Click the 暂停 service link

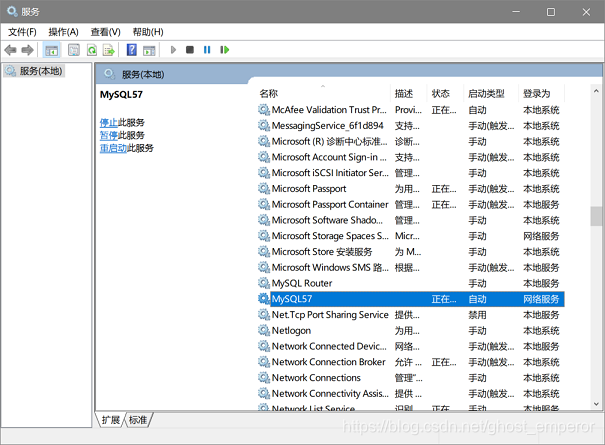click(108, 135)
